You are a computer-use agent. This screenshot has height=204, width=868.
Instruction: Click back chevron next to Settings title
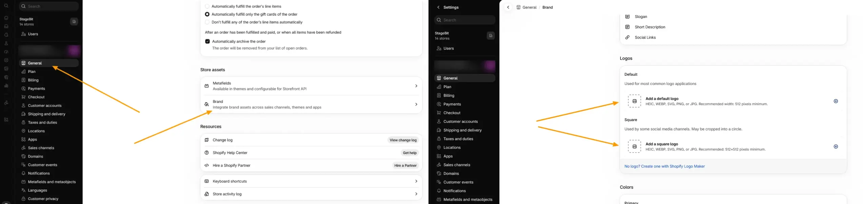(438, 7)
